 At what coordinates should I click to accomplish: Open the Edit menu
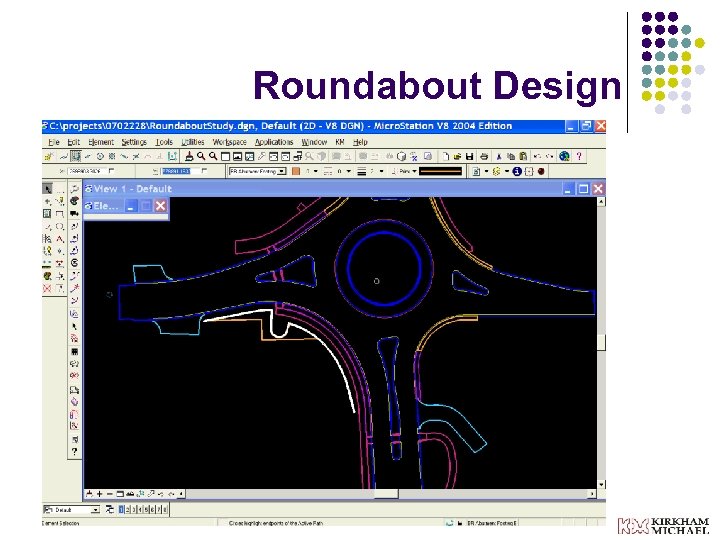pyautogui.click(x=73, y=142)
